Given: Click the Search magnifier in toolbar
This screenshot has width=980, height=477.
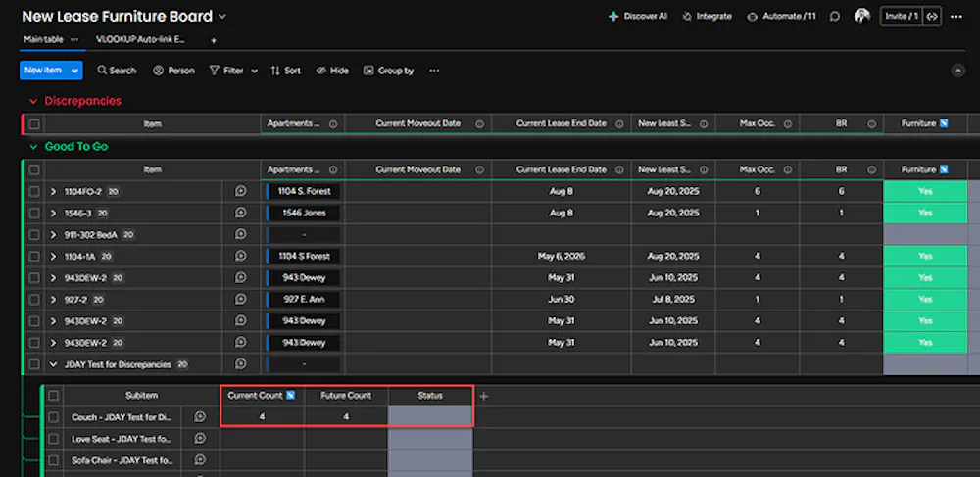Looking at the screenshot, I should click(x=101, y=71).
